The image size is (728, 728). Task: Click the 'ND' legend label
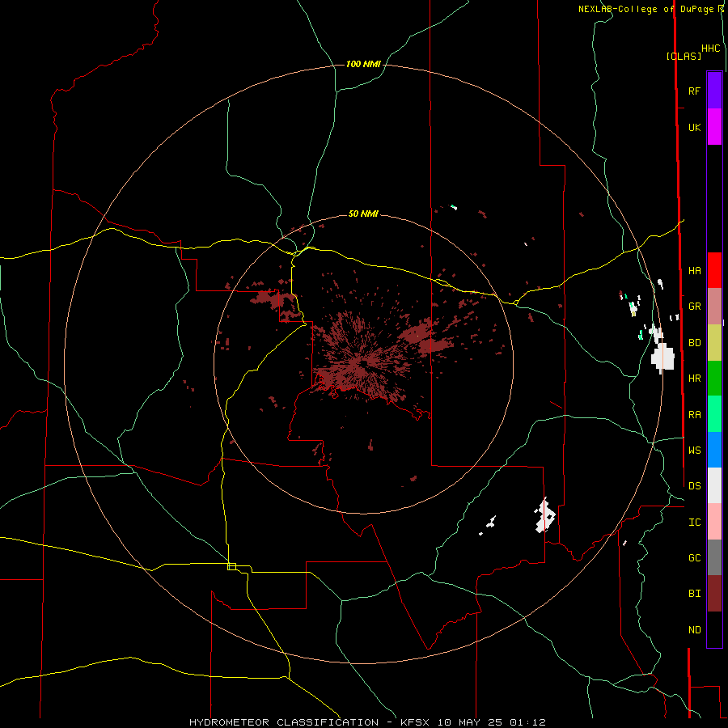pyautogui.click(x=694, y=630)
